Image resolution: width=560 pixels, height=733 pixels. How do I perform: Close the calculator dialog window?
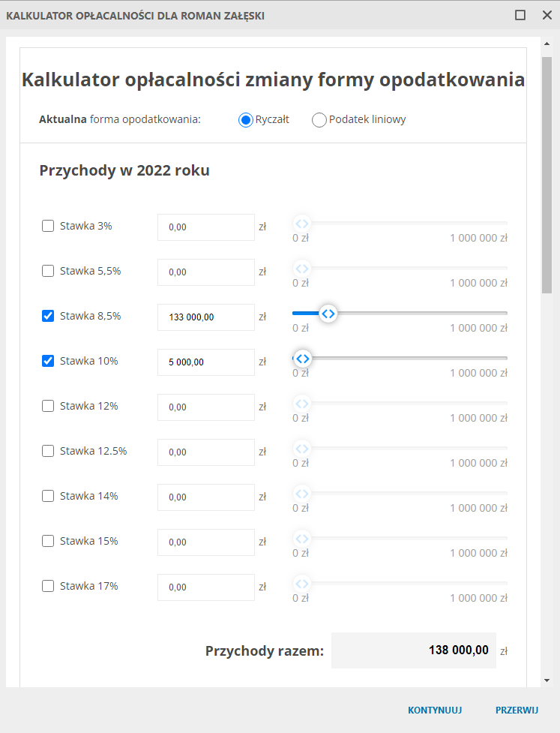click(x=545, y=15)
